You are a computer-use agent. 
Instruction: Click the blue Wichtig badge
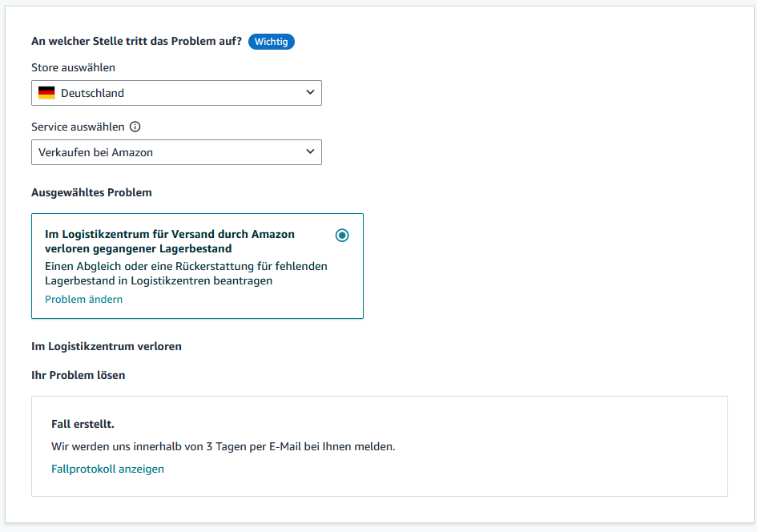[272, 42]
